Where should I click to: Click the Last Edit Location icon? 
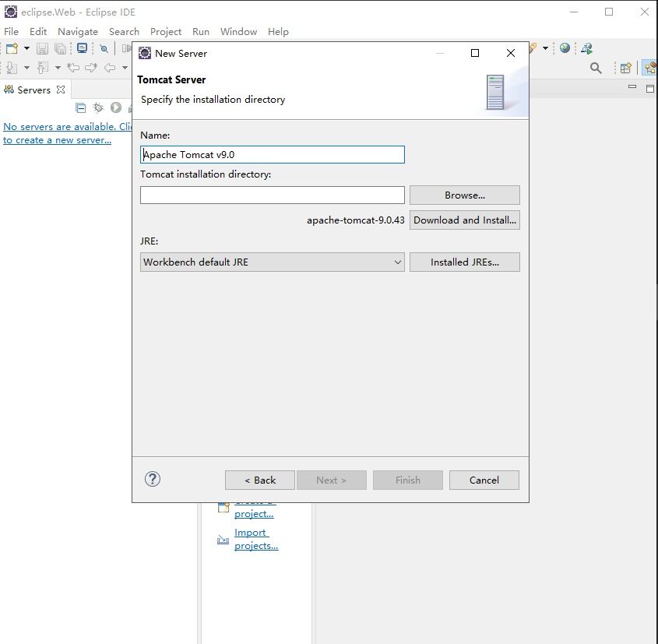click(x=73, y=68)
